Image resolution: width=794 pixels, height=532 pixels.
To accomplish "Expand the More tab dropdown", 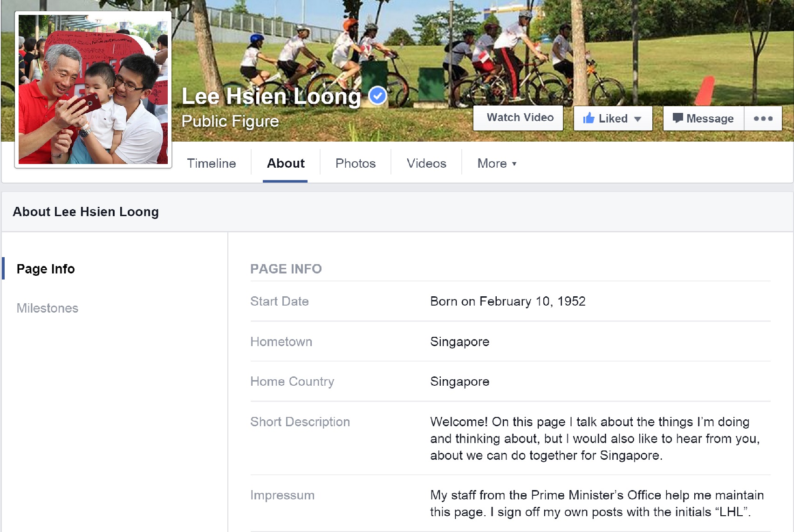I will pos(497,164).
